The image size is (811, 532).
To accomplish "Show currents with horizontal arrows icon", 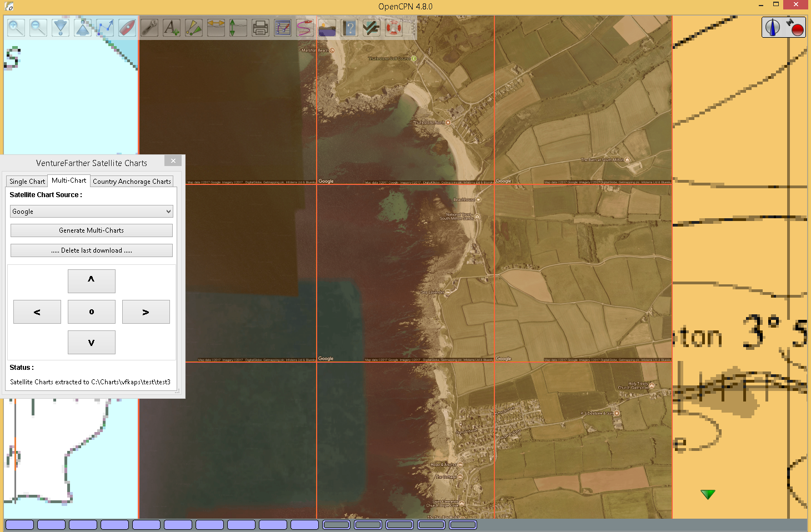I will (216, 27).
